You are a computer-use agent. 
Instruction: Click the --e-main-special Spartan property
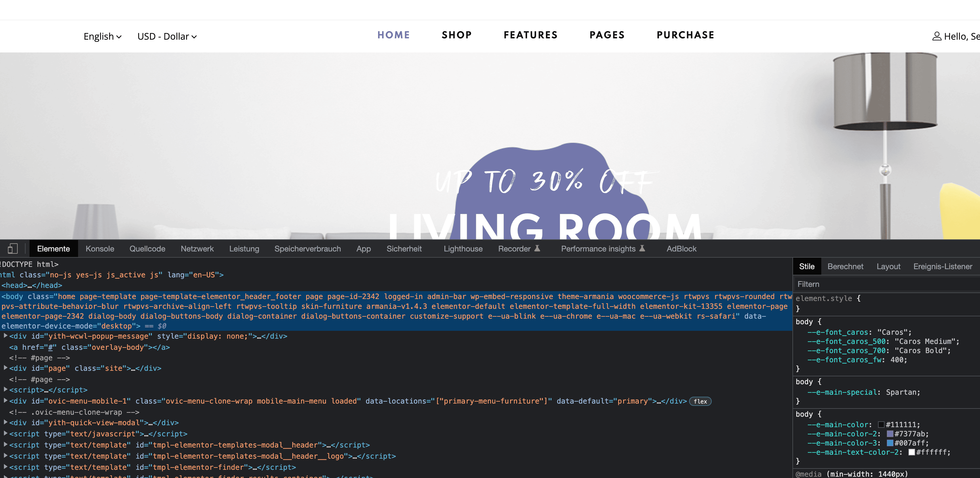tap(864, 392)
